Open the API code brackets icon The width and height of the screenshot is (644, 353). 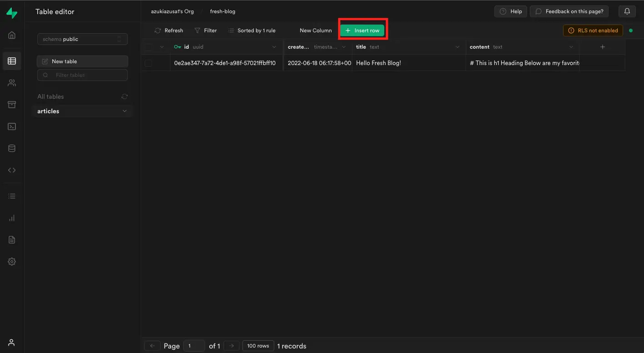pos(12,170)
